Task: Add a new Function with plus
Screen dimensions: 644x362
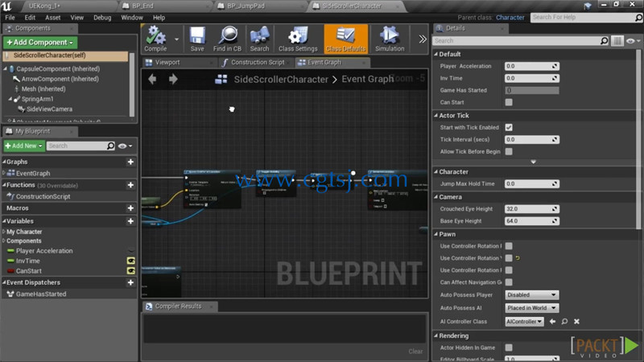Action: pyautogui.click(x=130, y=185)
